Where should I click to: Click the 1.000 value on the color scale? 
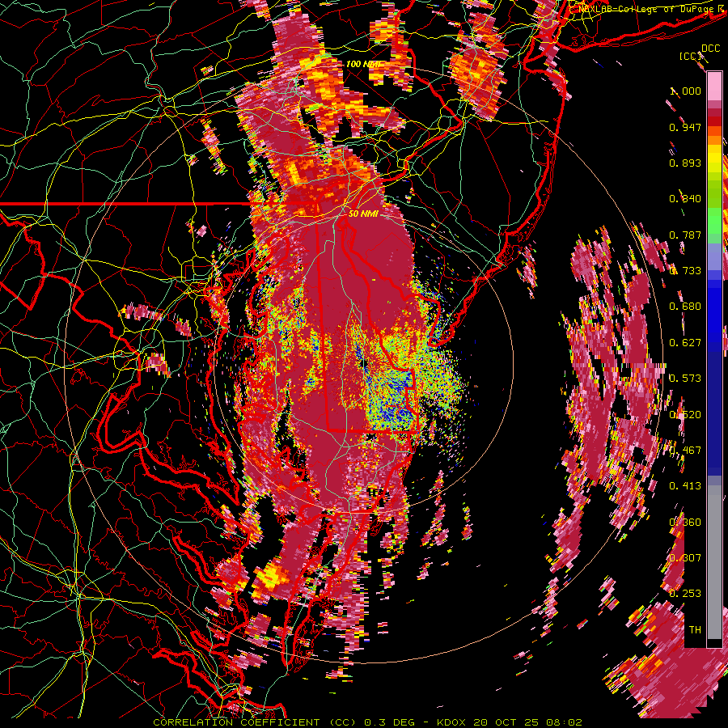click(x=685, y=91)
